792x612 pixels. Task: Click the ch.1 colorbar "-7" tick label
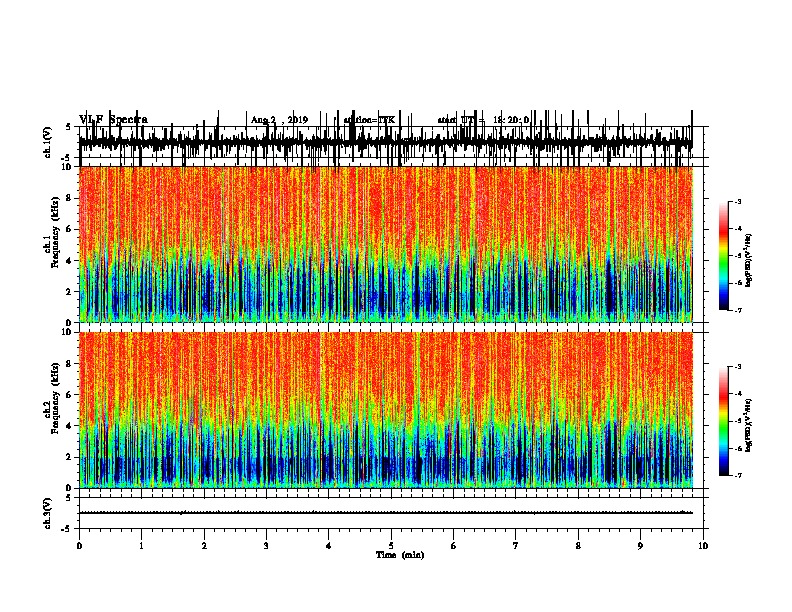tap(738, 310)
